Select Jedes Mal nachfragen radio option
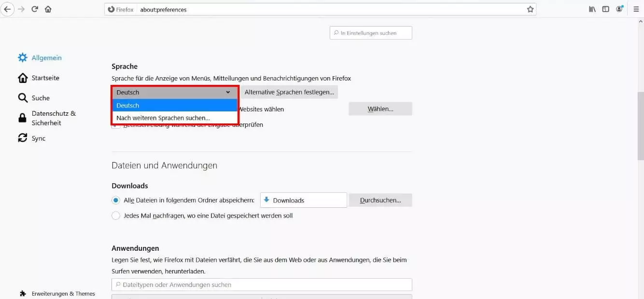 pyautogui.click(x=116, y=216)
